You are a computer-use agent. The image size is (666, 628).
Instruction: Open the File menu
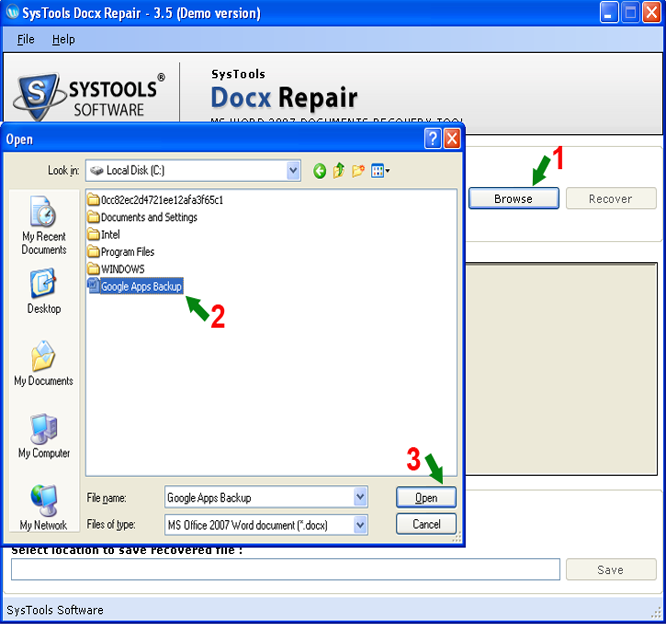[x=26, y=39]
